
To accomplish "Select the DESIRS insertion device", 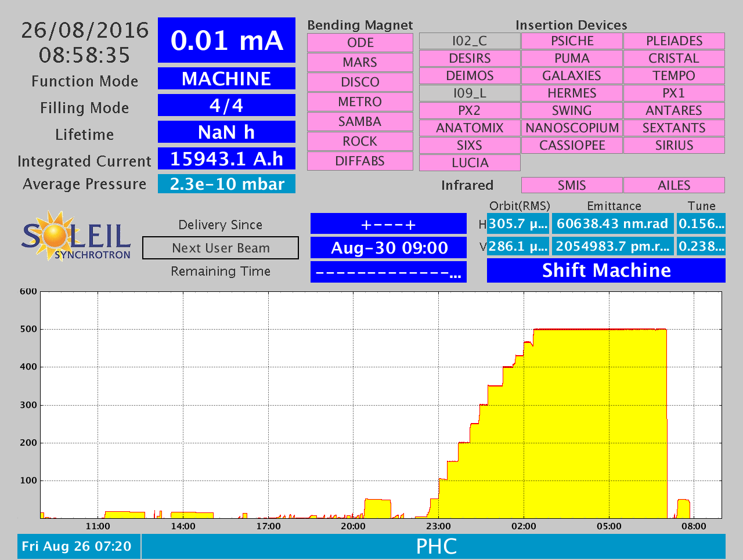I will (x=470, y=59).
